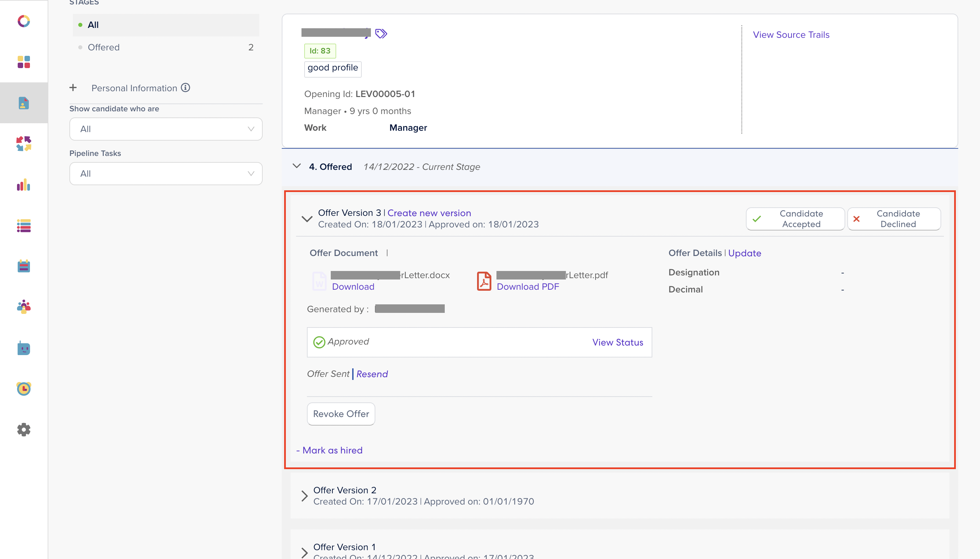Click the info icon next to Personal Information

[x=186, y=88]
